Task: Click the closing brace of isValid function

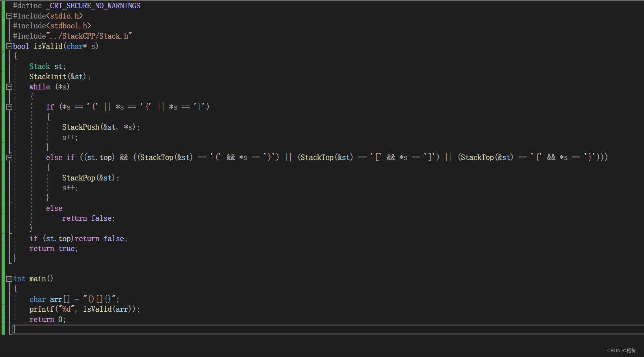Action: point(15,258)
